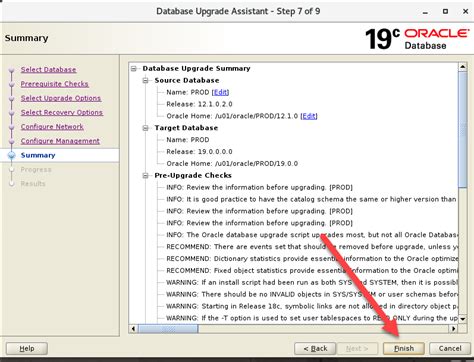
Task: Click scroll right arrow of summary pane
Action: (453, 329)
